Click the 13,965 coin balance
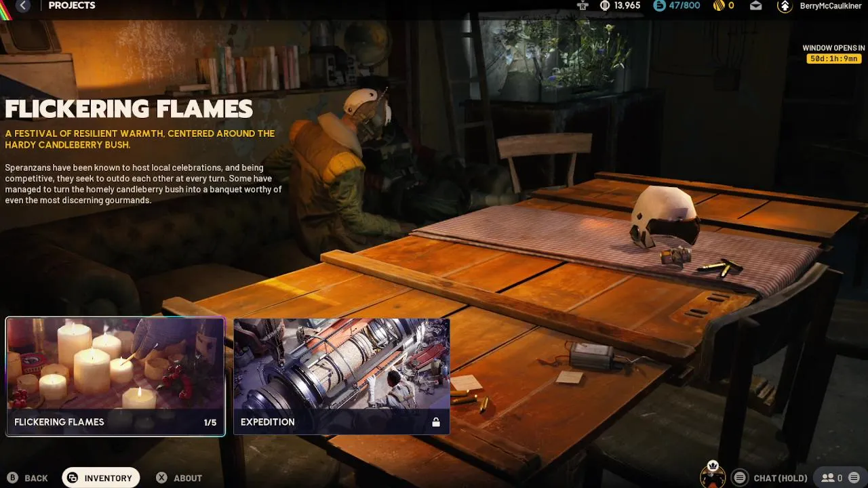This screenshot has width=868, height=488. click(x=627, y=5)
